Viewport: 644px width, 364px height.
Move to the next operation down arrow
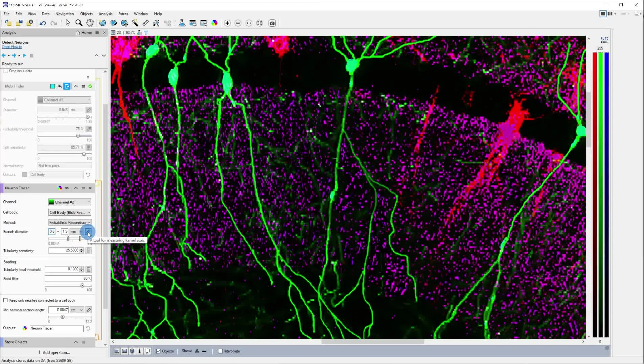(x=104, y=55)
